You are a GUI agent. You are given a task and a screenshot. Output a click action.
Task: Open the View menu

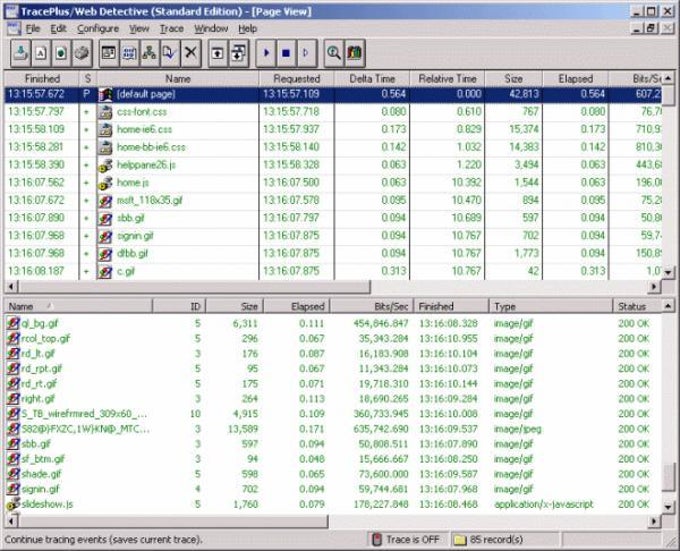coord(139,29)
